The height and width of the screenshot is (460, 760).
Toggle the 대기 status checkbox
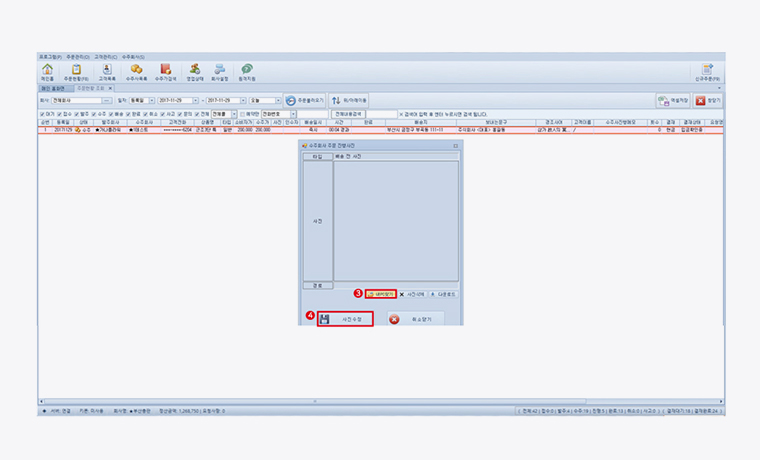(x=42, y=114)
